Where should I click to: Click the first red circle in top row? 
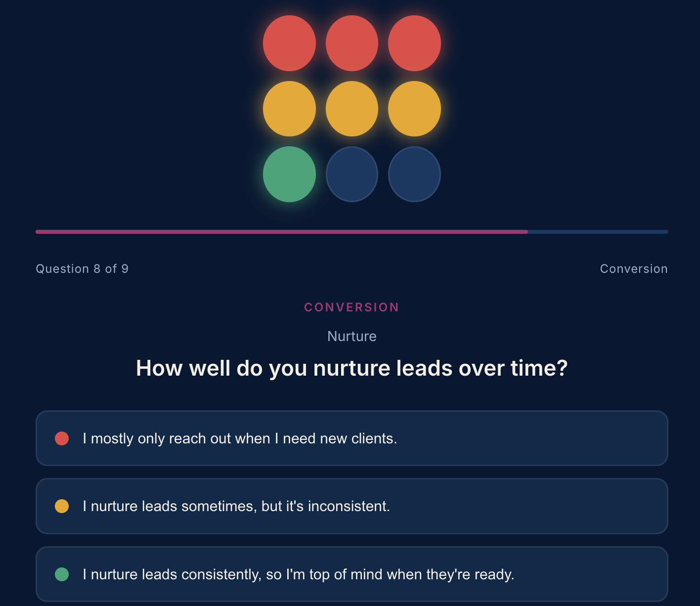pos(289,43)
